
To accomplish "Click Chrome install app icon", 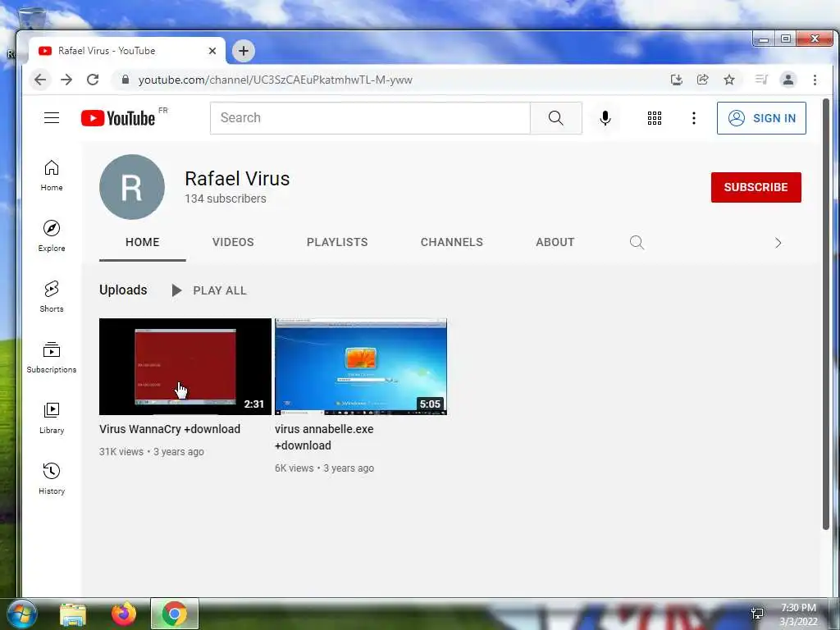I will tap(677, 80).
